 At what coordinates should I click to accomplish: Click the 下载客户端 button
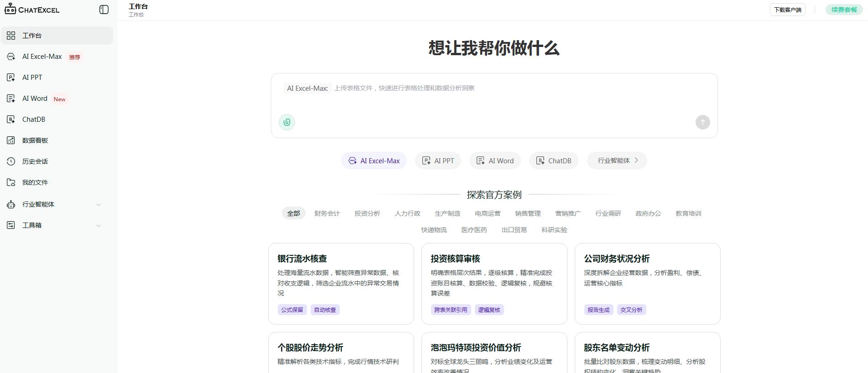[787, 10]
